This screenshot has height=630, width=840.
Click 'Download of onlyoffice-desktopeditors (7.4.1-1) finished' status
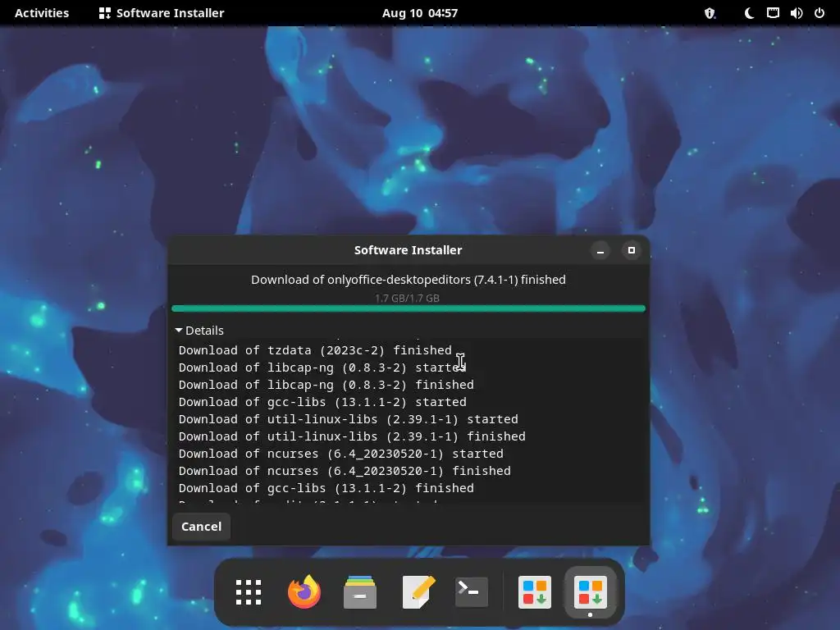409,280
